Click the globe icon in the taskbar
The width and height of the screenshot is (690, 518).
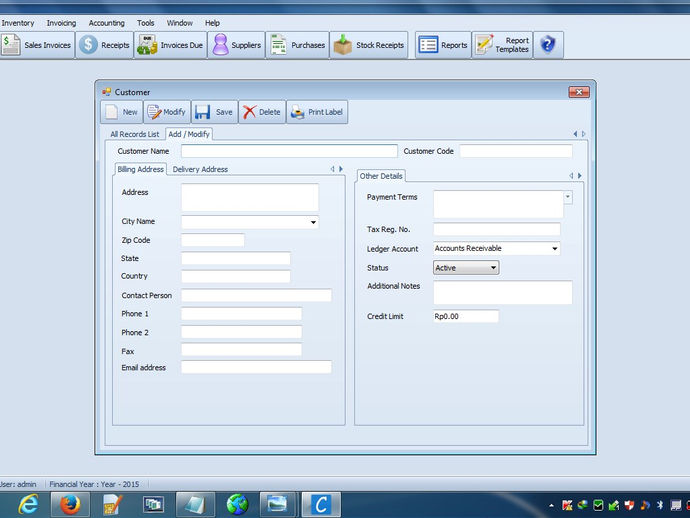point(238,504)
